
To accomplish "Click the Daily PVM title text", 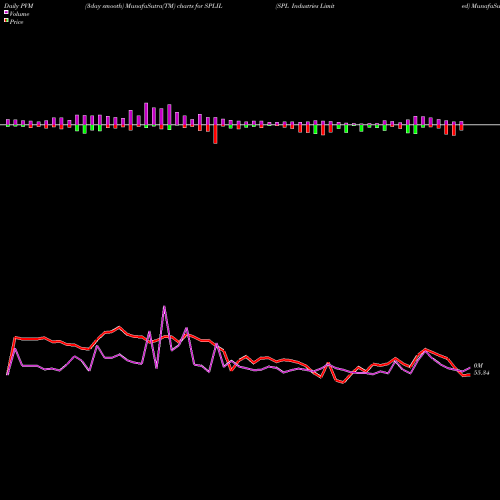I will [x=19, y=6].
